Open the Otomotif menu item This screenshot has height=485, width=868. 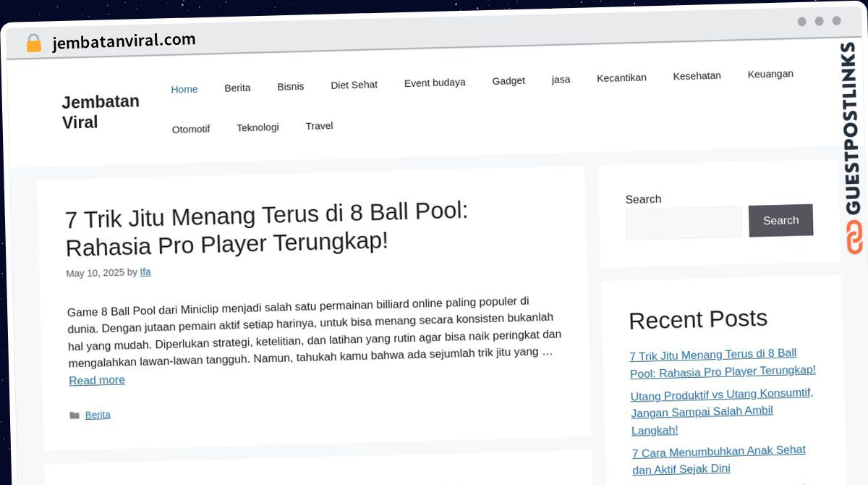point(191,129)
